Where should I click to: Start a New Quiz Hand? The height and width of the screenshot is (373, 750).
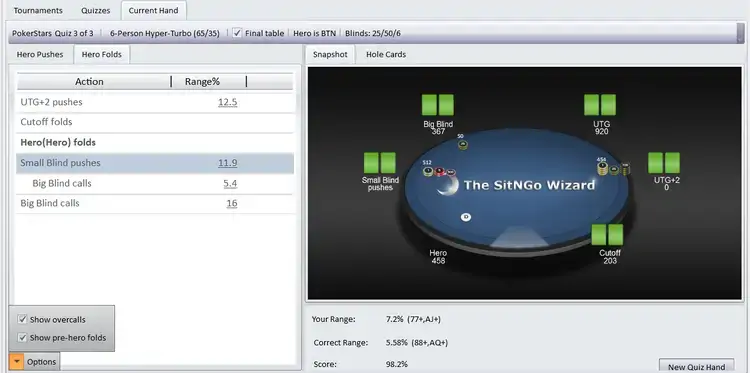pos(696,367)
